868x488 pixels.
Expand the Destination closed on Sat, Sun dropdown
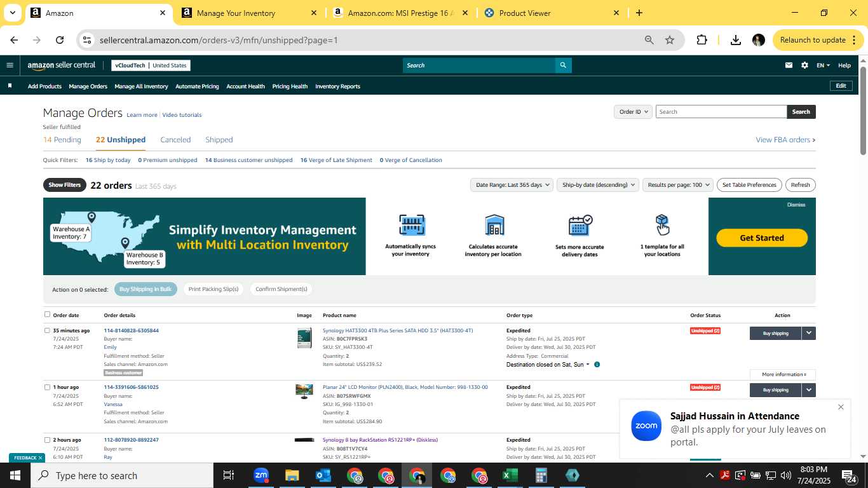click(x=548, y=365)
